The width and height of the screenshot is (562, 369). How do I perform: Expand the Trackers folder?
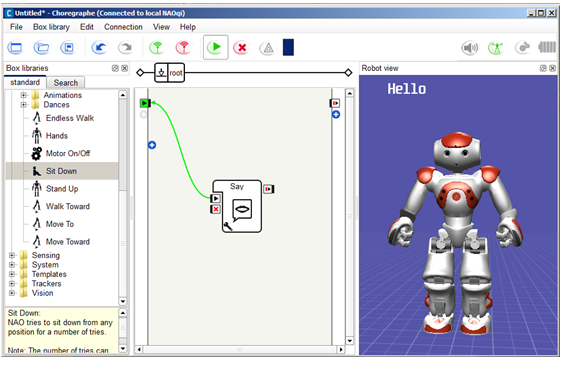[x=11, y=283]
